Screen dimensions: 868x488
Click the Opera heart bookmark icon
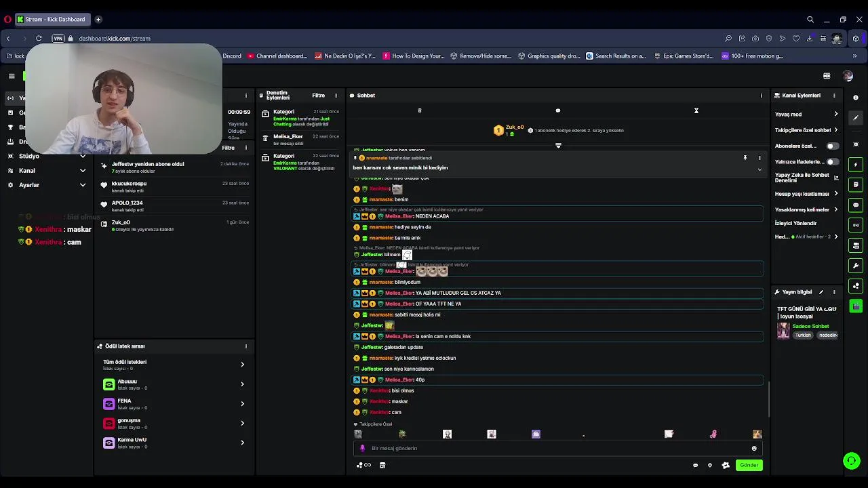click(x=796, y=39)
